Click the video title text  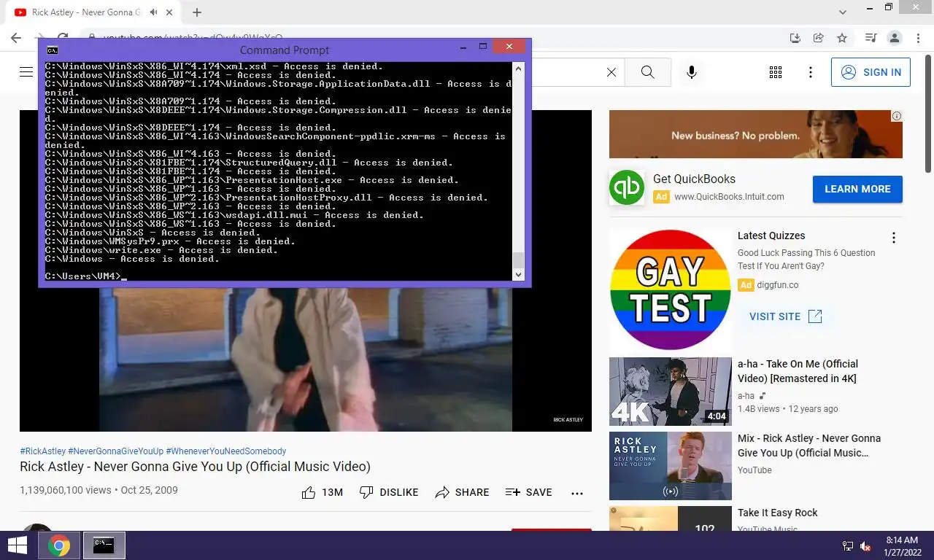click(x=195, y=467)
